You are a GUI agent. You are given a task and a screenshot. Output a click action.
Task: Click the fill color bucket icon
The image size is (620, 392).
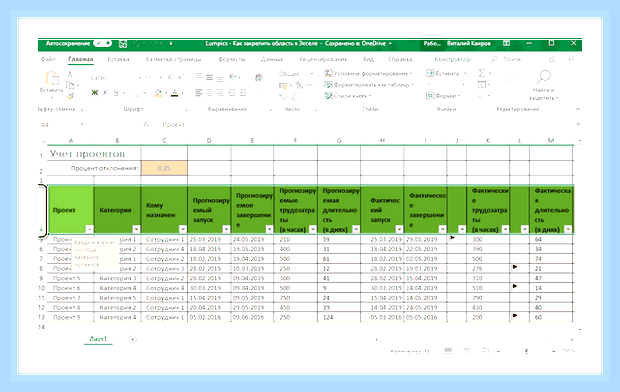(x=158, y=93)
